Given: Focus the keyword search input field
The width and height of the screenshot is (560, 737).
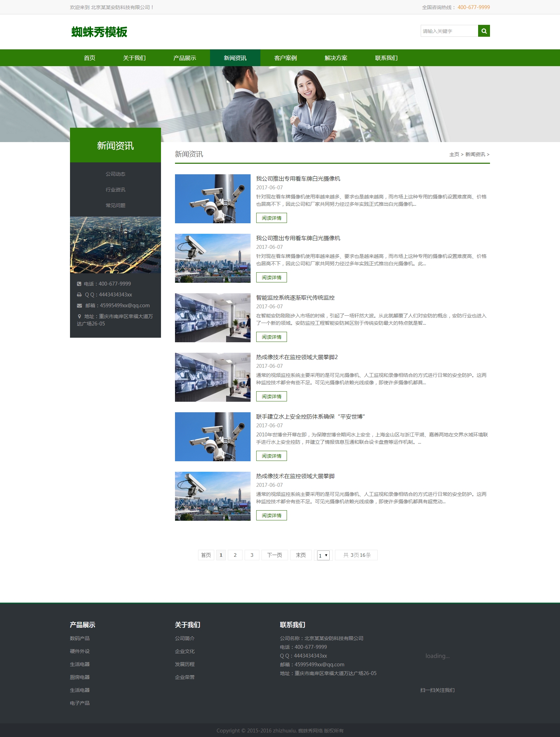Looking at the screenshot, I should [449, 31].
